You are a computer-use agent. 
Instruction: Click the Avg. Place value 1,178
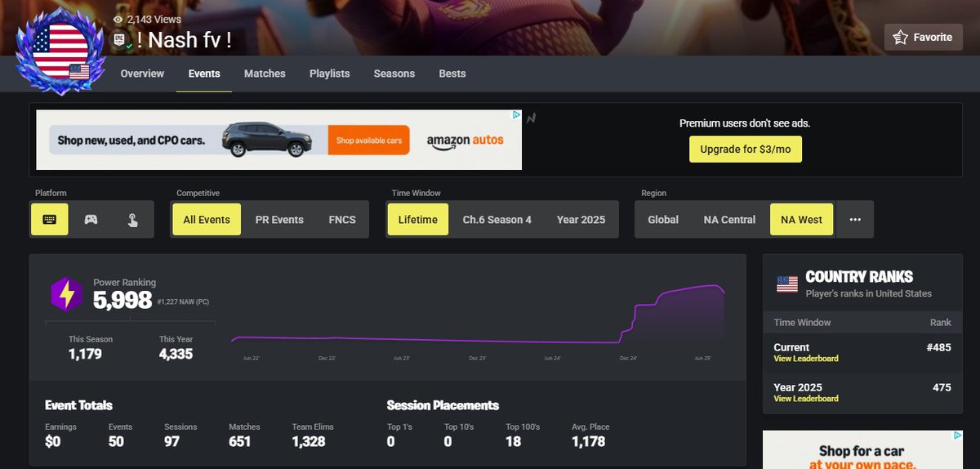click(x=589, y=441)
